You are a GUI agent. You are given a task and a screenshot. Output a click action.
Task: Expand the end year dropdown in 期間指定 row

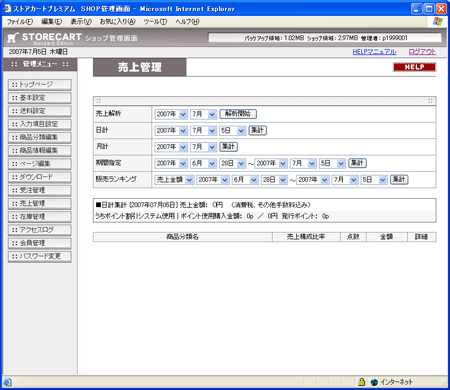(271, 163)
